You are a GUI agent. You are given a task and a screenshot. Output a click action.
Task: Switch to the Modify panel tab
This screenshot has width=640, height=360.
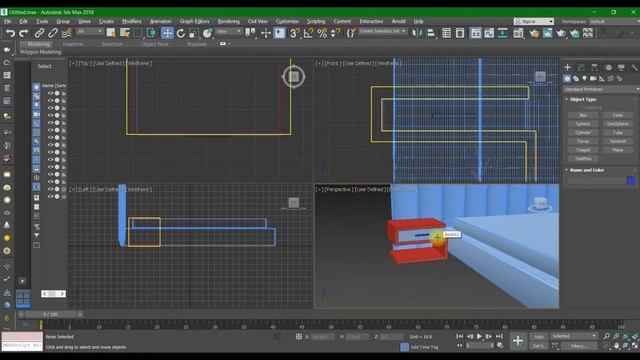(581, 67)
